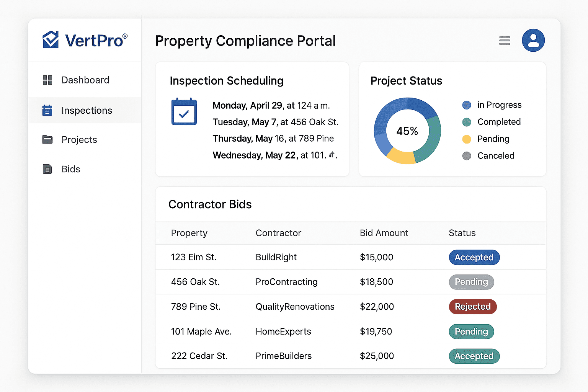This screenshot has width=588, height=392.
Task: Open the user profile avatar
Action: [533, 40]
